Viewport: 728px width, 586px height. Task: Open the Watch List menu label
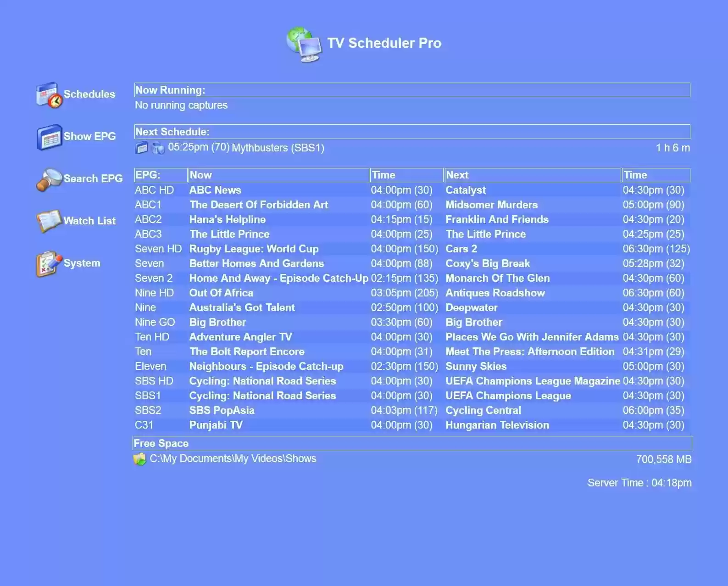[89, 221]
